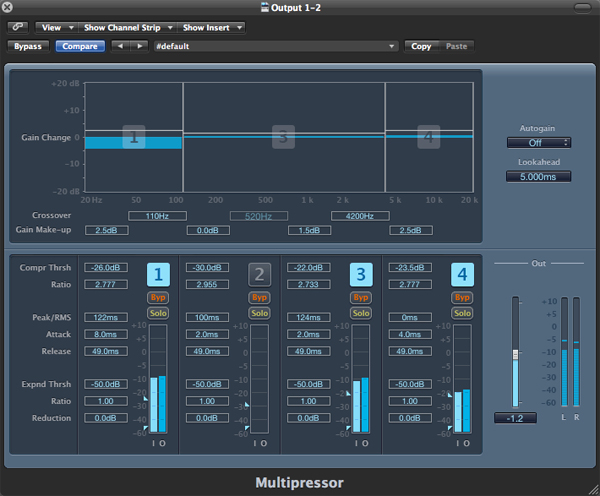Viewport: 600px width, 496px height.
Task: Click the Copy settings button
Action: 421,46
